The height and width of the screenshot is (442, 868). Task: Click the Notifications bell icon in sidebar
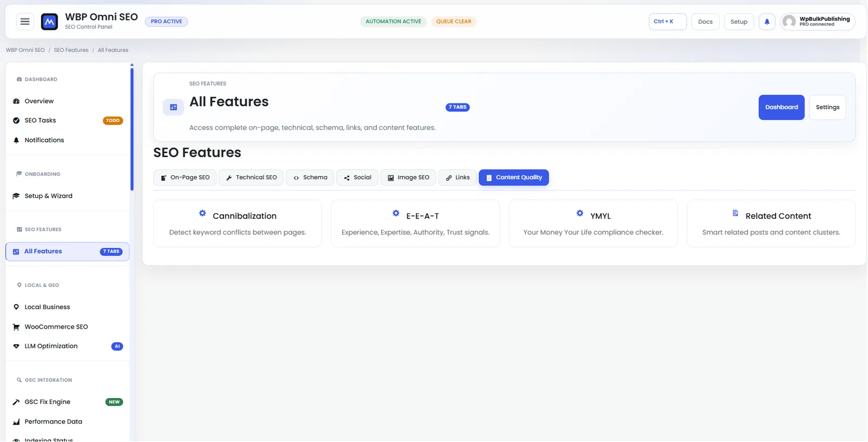(x=16, y=140)
